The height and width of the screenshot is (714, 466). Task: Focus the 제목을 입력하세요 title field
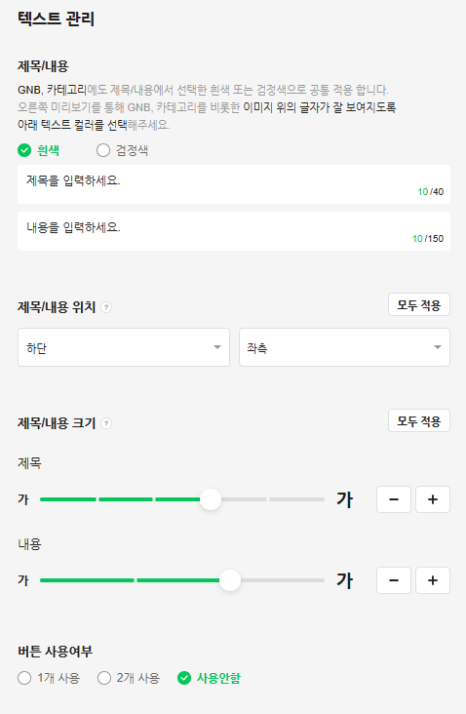234,184
